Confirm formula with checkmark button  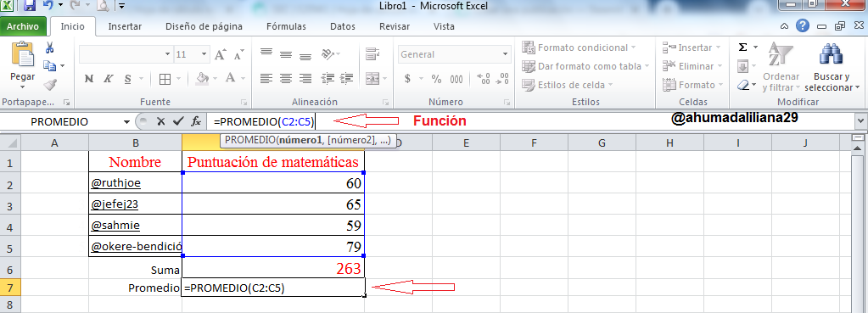point(177,121)
